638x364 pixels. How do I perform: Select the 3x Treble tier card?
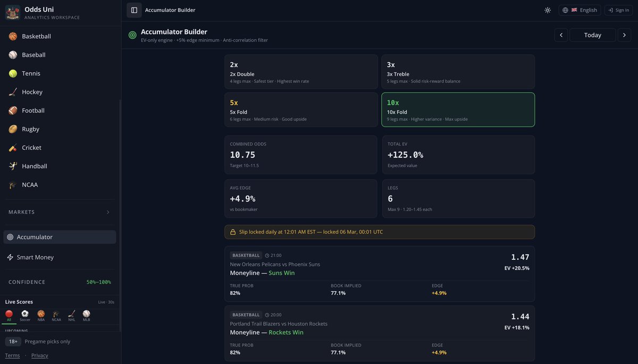[458, 72]
